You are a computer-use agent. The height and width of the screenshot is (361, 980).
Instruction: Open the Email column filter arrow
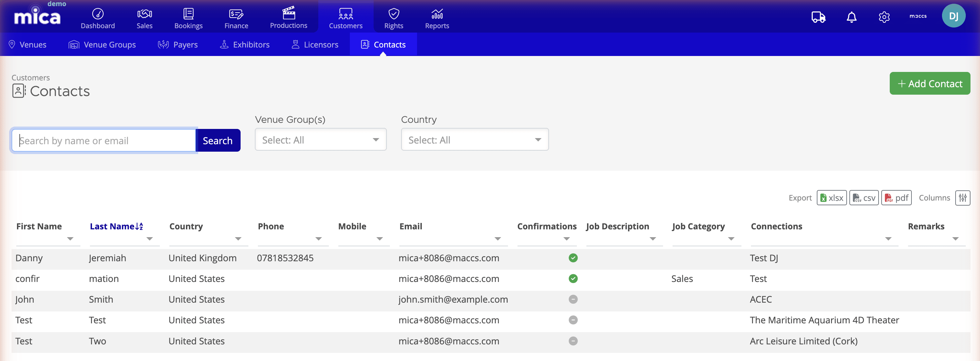coord(497,239)
